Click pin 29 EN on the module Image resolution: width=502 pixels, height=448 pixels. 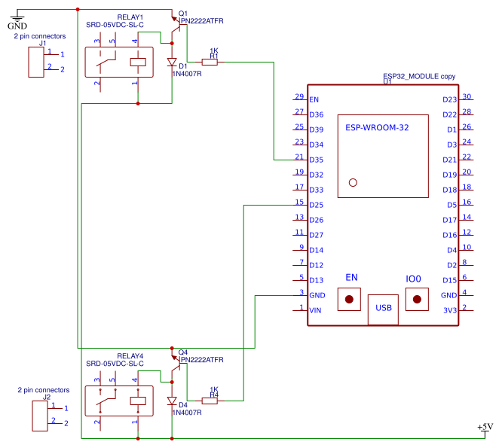coord(300,99)
